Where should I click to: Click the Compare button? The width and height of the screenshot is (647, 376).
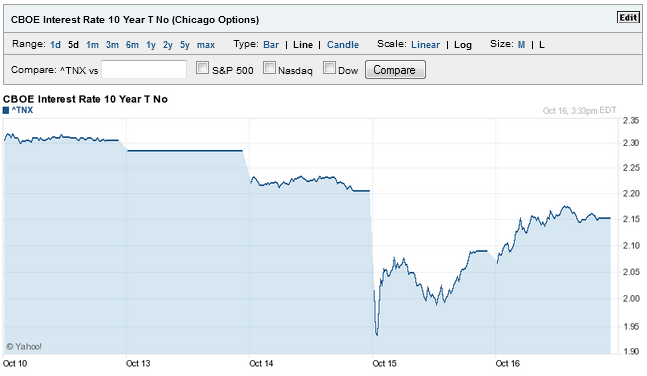pyautogui.click(x=395, y=70)
